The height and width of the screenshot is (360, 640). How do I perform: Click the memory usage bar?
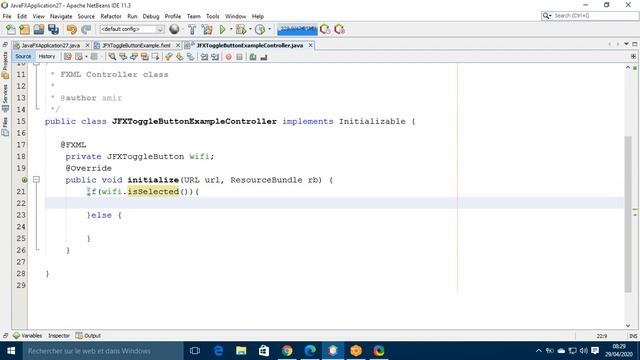(297, 29)
